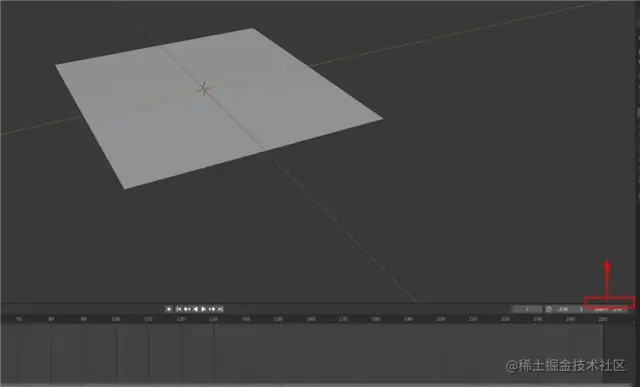The height and width of the screenshot is (387, 640).
Task: Play the animation forward
Action: (204, 309)
